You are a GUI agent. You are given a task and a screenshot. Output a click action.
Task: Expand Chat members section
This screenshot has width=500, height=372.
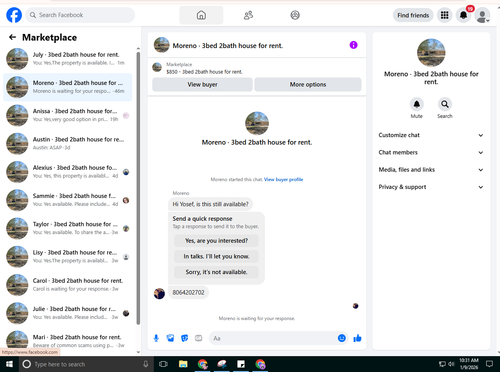click(x=431, y=152)
